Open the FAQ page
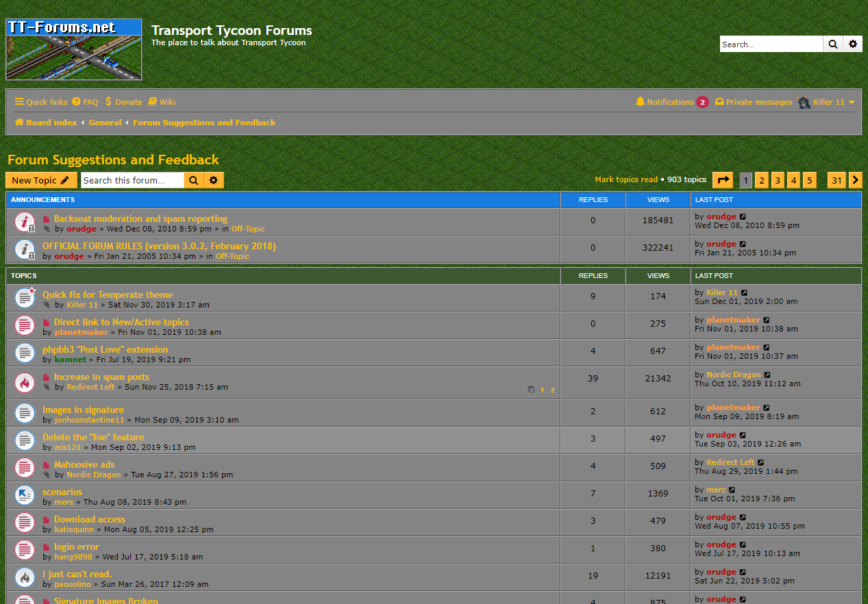The image size is (868, 604). (x=86, y=102)
